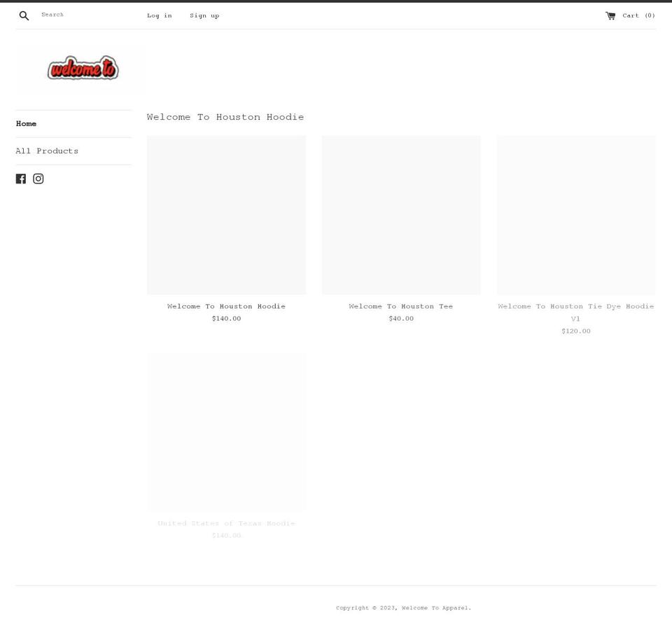Click the search magnifier icon
This screenshot has height=629, width=672.
pos(24,16)
